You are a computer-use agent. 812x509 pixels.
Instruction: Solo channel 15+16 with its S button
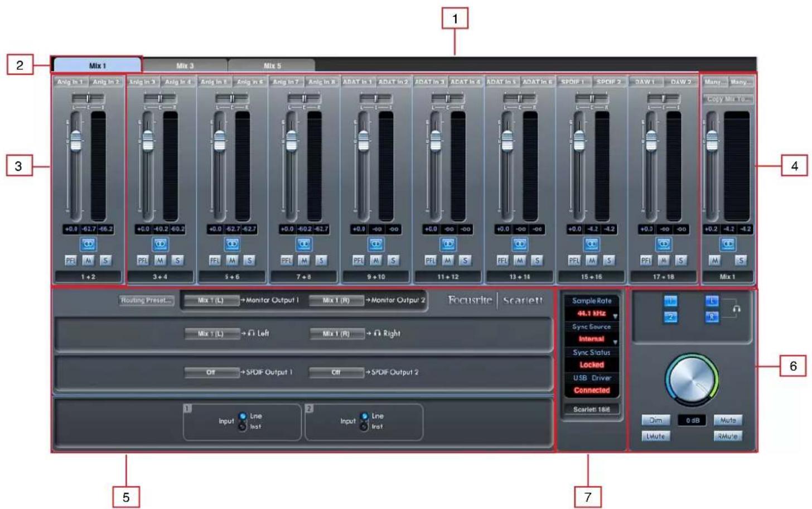tap(608, 261)
